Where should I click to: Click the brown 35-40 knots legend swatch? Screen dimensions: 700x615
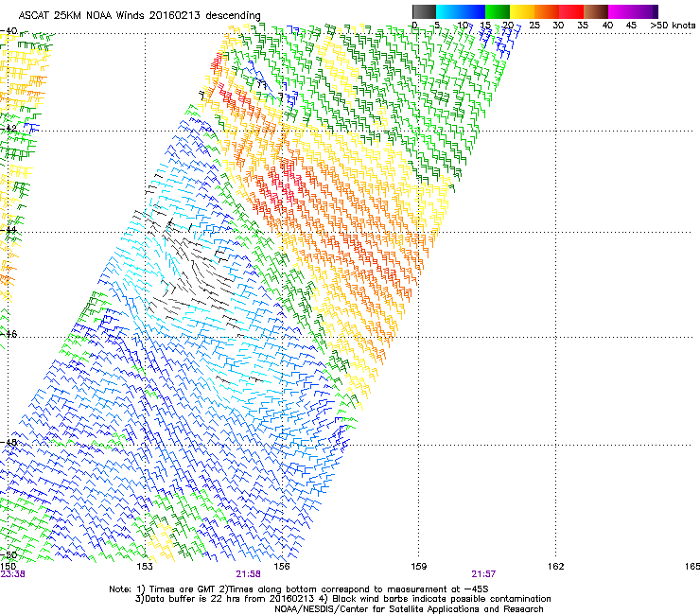click(x=596, y=11)
